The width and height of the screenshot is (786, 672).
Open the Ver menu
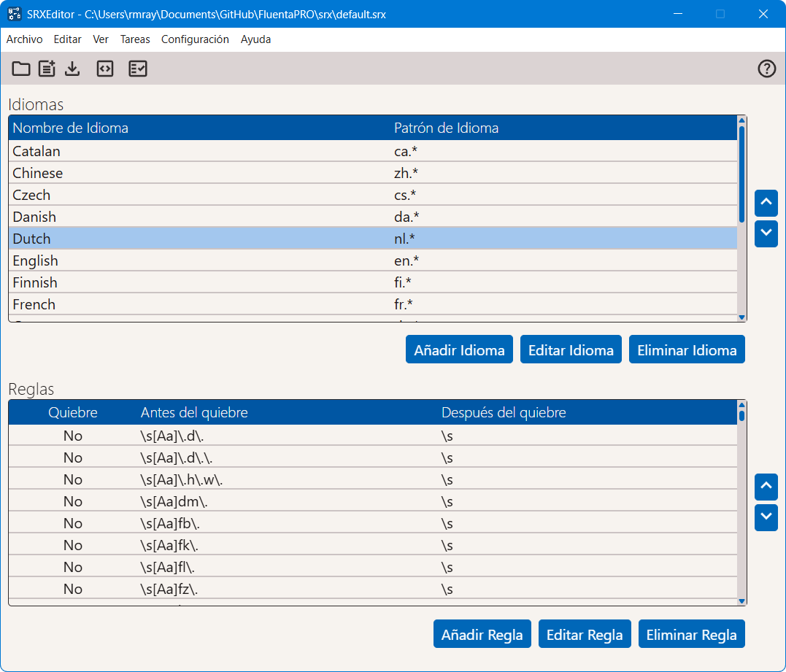(x=101, y=39)
